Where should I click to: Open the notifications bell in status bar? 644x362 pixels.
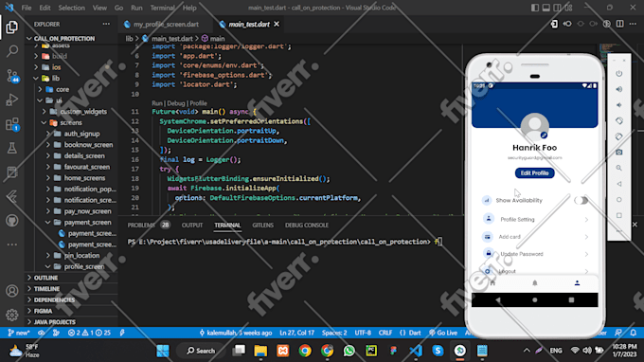pos(634,333)
